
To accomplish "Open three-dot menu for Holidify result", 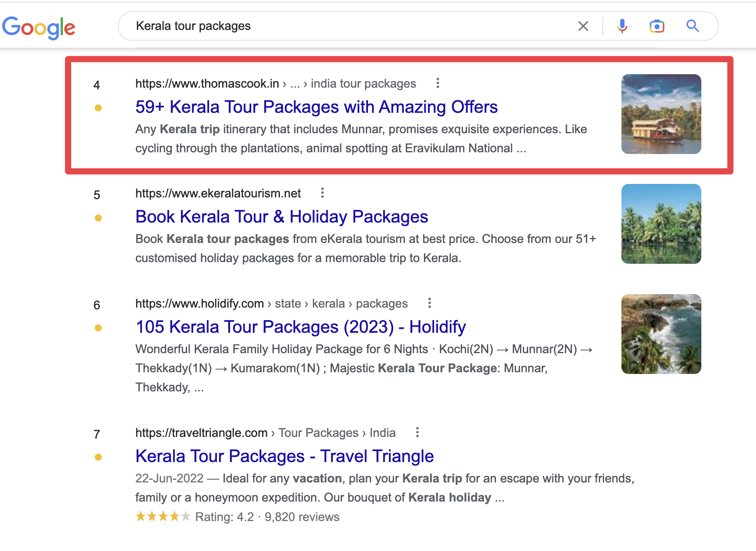I will coord(429,303).
